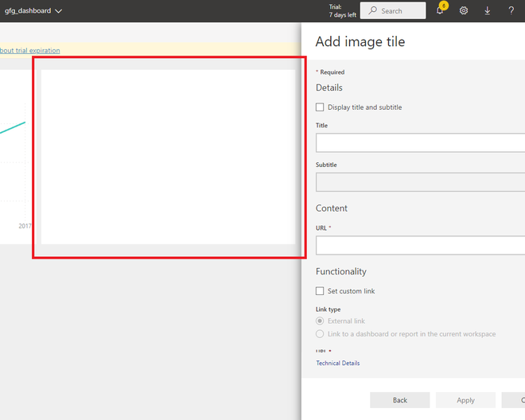Select the External link radio button

pos(320,321)
